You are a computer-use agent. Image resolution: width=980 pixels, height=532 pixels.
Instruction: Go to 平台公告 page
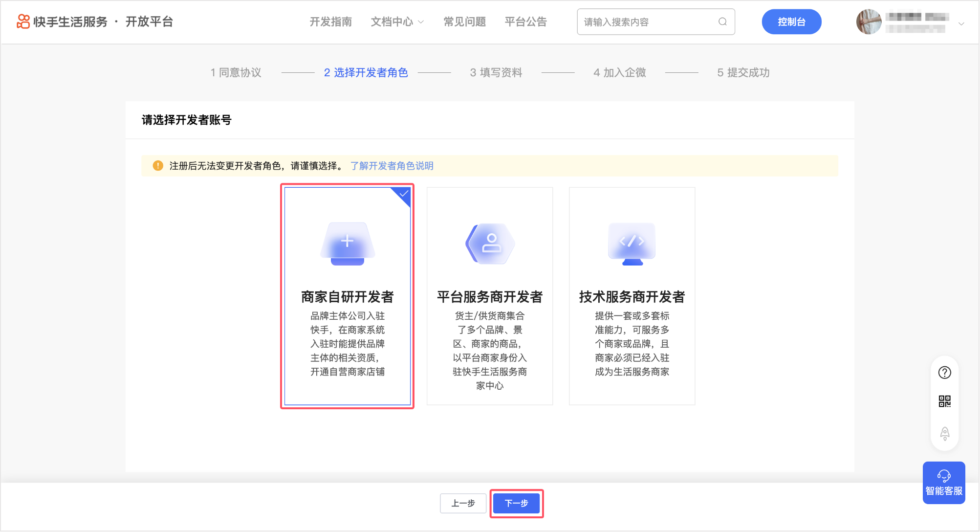(525, 22)
